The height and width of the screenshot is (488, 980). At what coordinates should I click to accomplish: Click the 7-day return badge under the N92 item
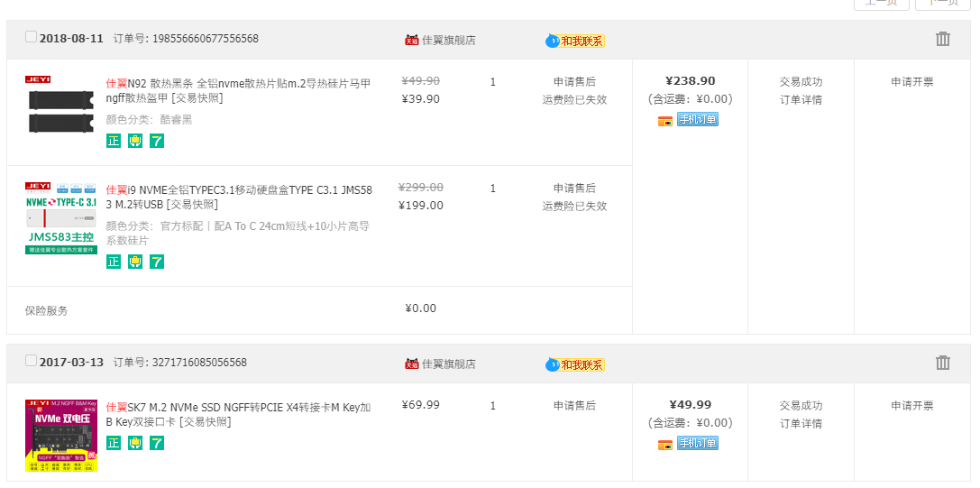tap(157, 141)
